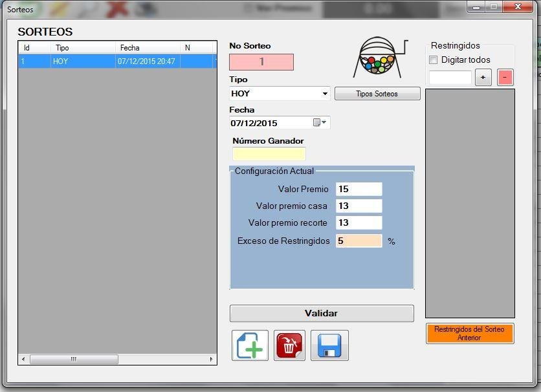Click the HOY cell in sorteos table
Image resolution: width=541 pixels, height=392 pixels.
pos(83,61)
